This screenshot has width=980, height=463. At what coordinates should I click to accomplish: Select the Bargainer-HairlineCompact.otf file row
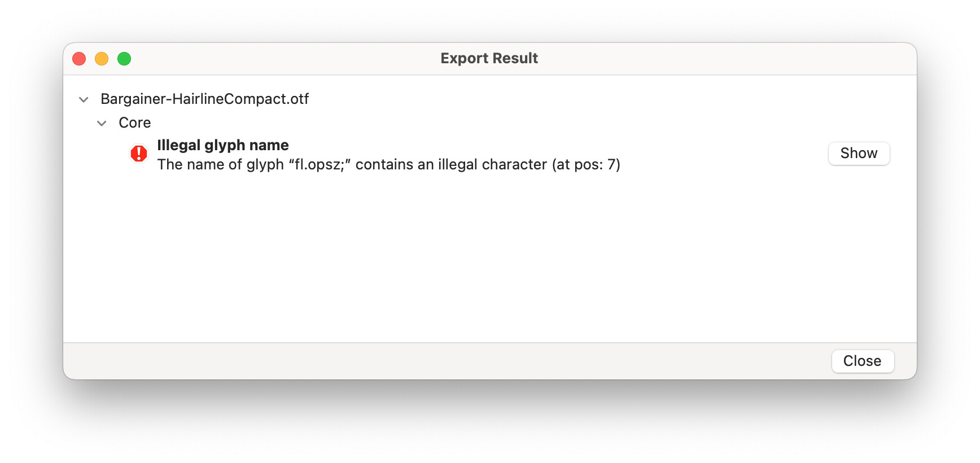pos(204,99)
